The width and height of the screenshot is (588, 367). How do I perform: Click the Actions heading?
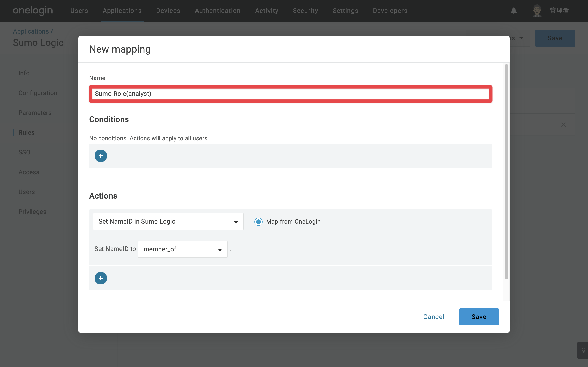point(103,196)
